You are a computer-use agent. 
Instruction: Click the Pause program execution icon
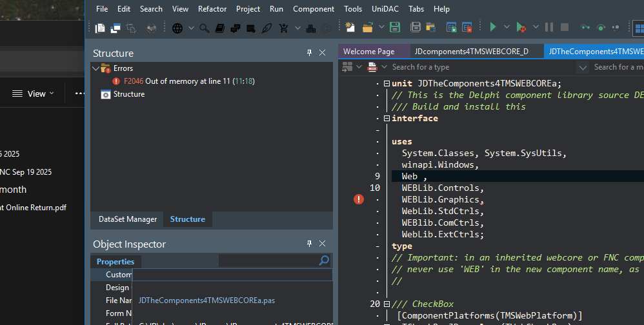548,28
